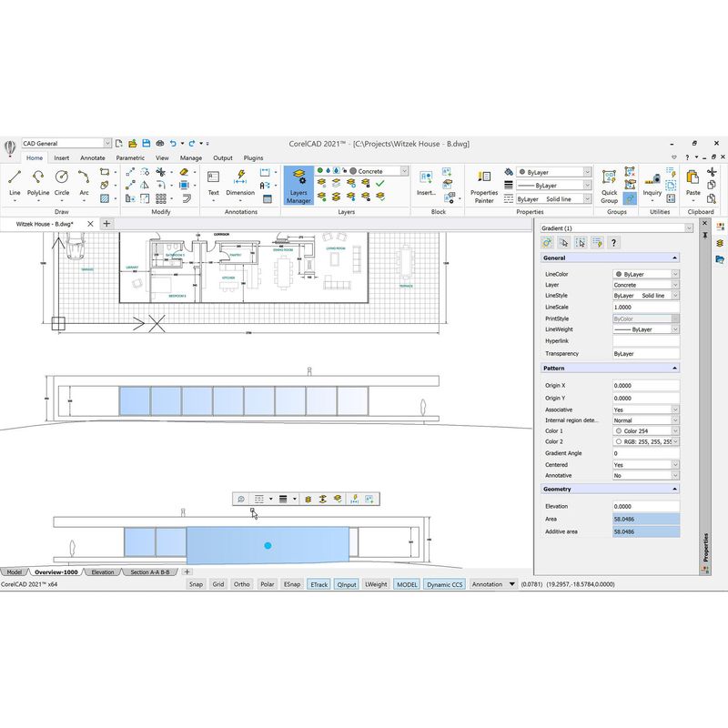
Task: Click the Pattern grid icon in Modify group
Action: tap(161, 198)
